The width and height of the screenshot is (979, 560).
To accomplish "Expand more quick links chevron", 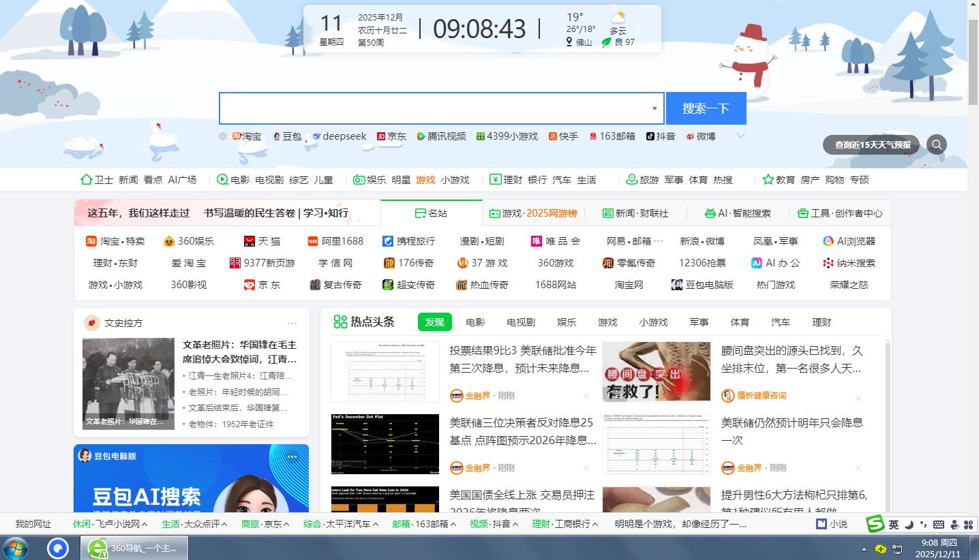I will (x=740, y=136).
